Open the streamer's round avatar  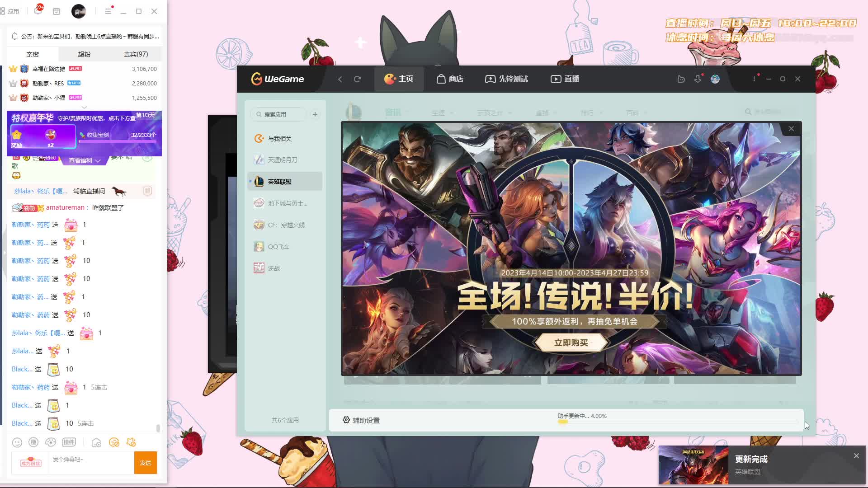click(79, 11)
